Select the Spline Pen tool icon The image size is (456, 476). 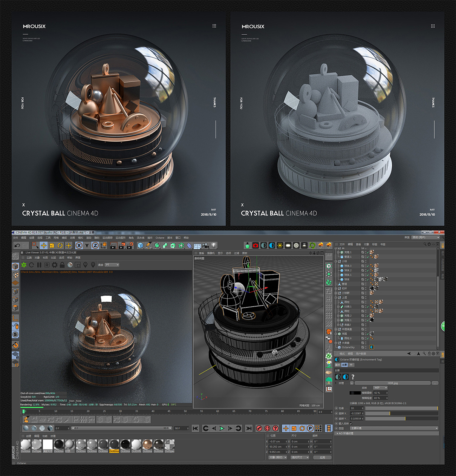point(149,246)
